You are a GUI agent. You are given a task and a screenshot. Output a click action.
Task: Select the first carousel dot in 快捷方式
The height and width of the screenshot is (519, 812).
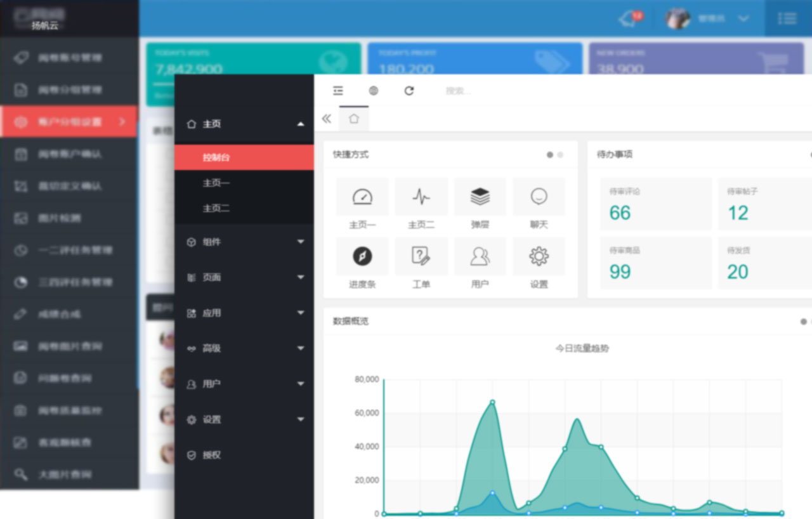[550, 155]
